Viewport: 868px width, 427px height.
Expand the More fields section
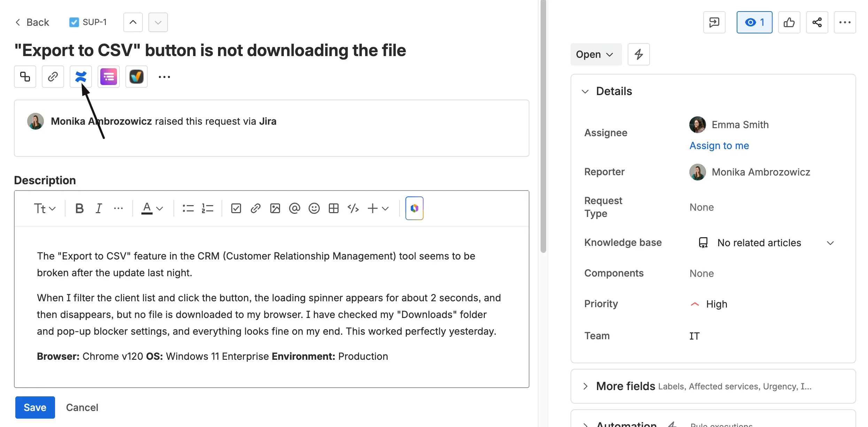coord(585,386)
